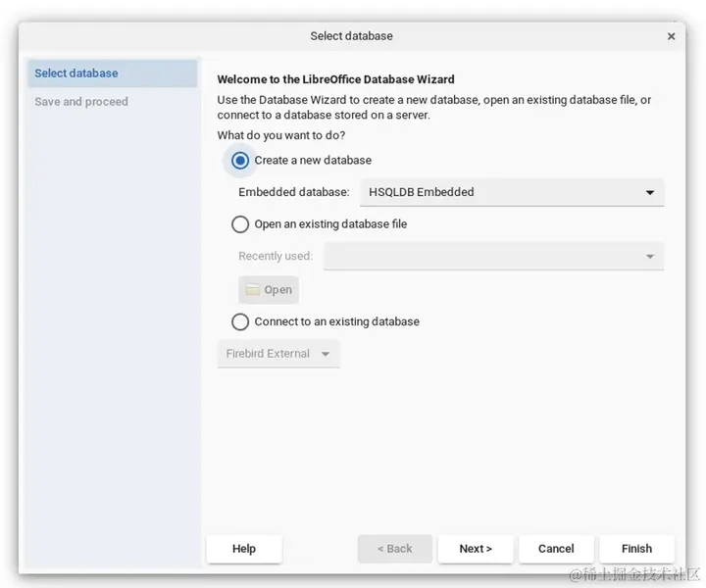Open the Embedded database HSQLDB dropdown

point(512,192)
